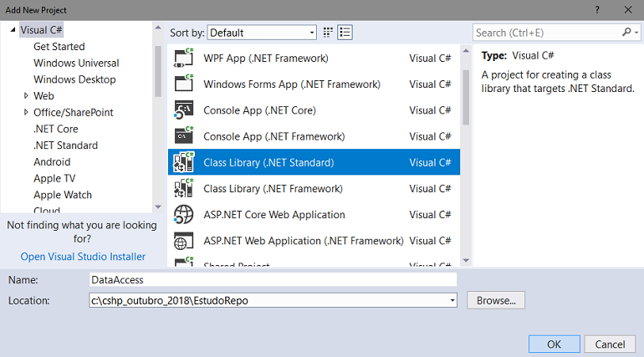Expand the Web tree node
This screenshot has width=644, height=357.
tap(26, 95)
